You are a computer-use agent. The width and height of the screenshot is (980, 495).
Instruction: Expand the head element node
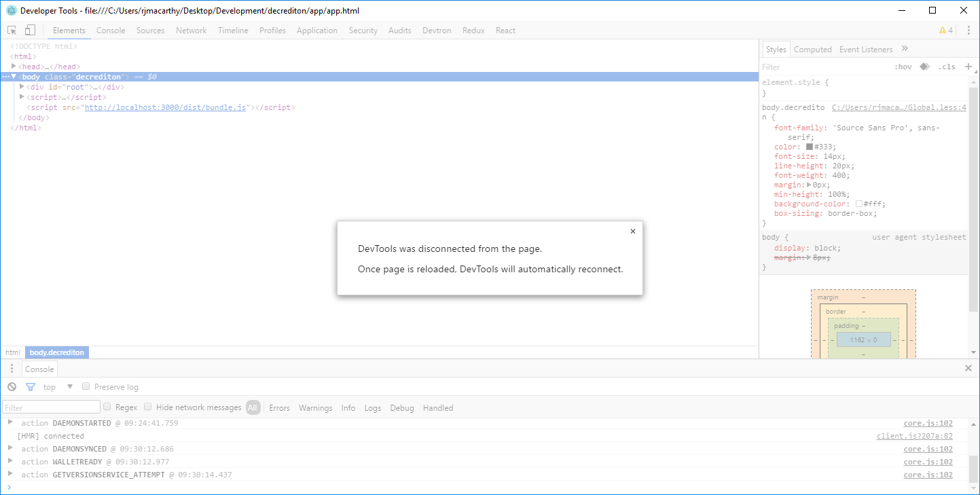[x=14, y=66]
